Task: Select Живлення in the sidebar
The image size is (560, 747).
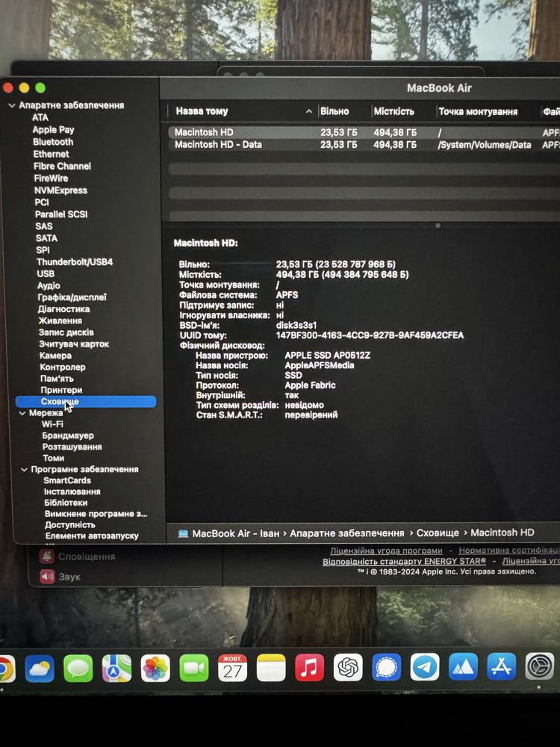Action: pos(60,320)
